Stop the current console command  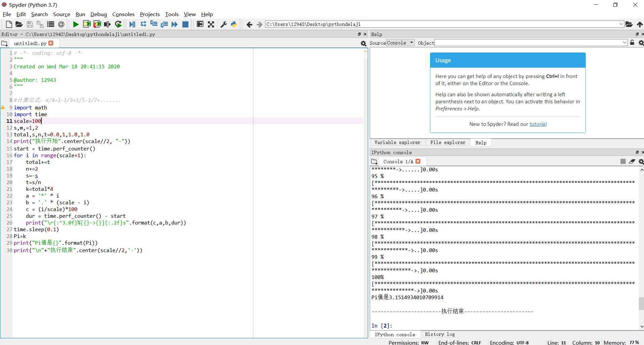click(x=623, y=162)
